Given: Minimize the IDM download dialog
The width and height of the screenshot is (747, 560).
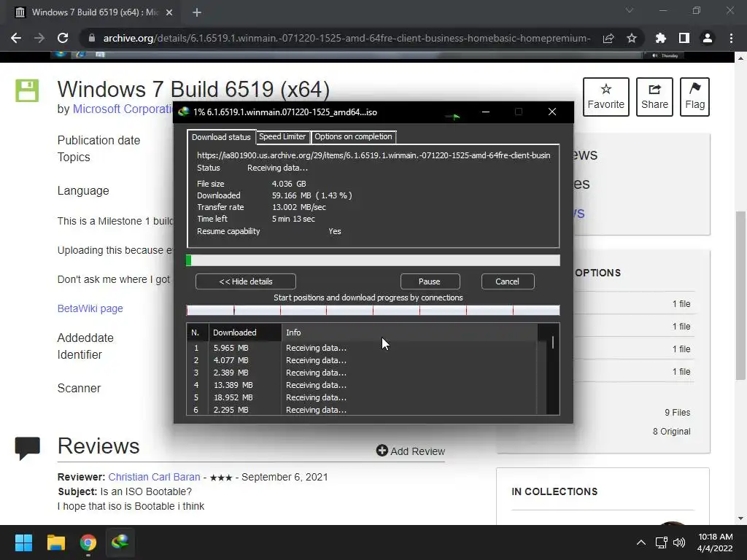Looking at the screenshot, I should coord(485,112).
